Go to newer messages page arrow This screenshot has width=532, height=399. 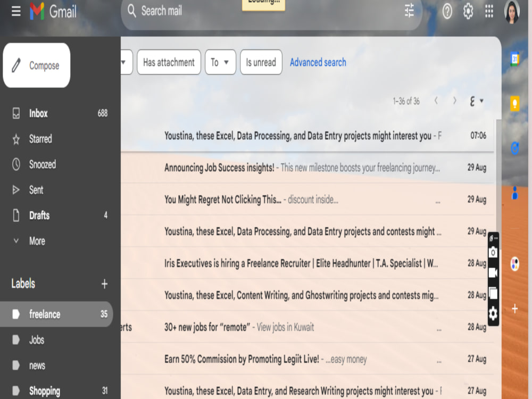pyautogui.click(x=436, y=101)
